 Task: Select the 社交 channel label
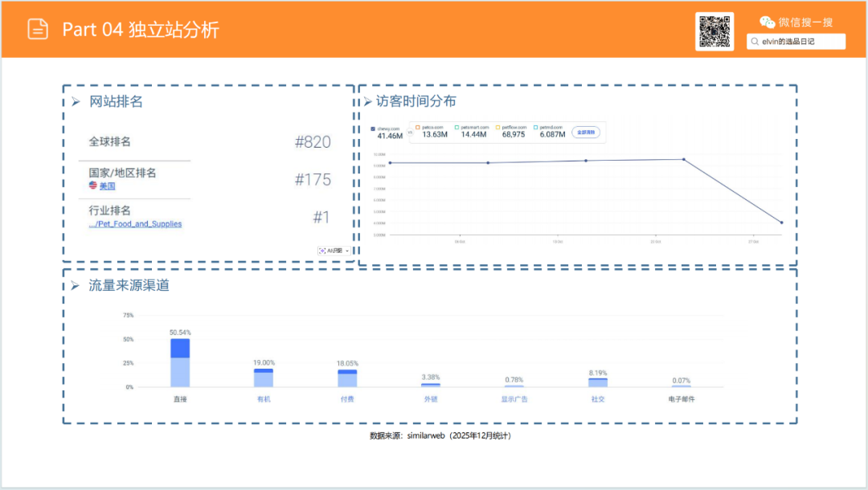tap(598, 398)
